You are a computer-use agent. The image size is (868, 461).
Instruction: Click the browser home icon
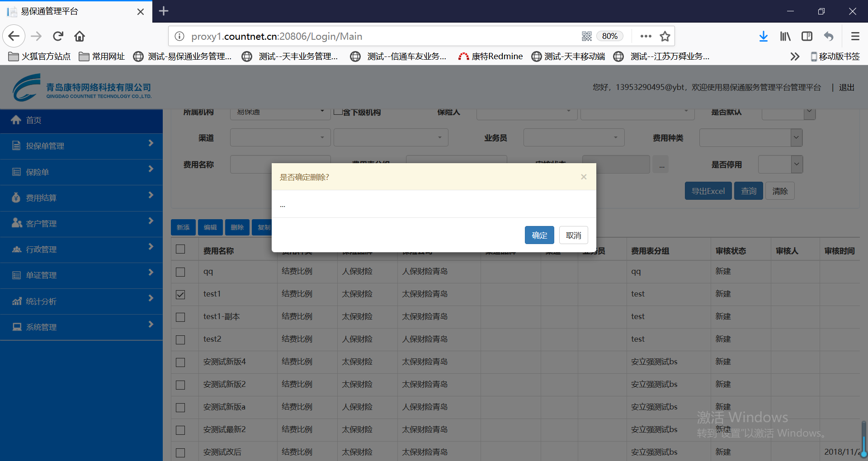pyautogui.click(x=80, y=36)
